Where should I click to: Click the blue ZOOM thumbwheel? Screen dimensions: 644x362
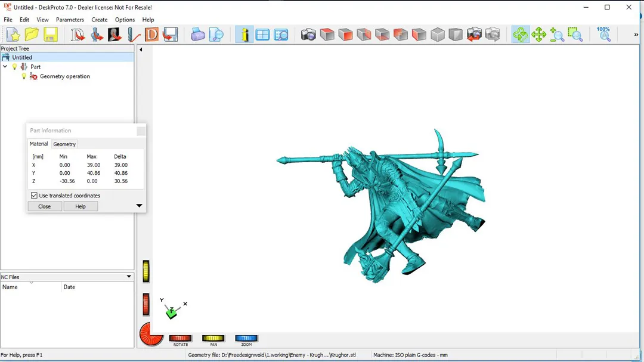click(x=246, y=338)
